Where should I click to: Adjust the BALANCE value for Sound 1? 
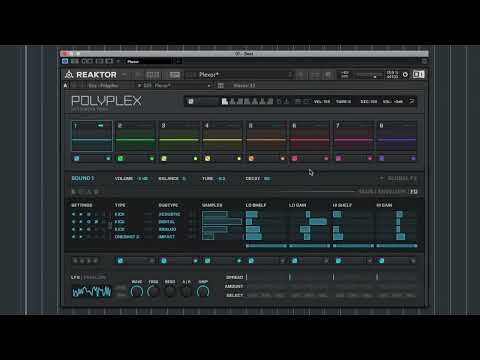(x=183, y=179)
